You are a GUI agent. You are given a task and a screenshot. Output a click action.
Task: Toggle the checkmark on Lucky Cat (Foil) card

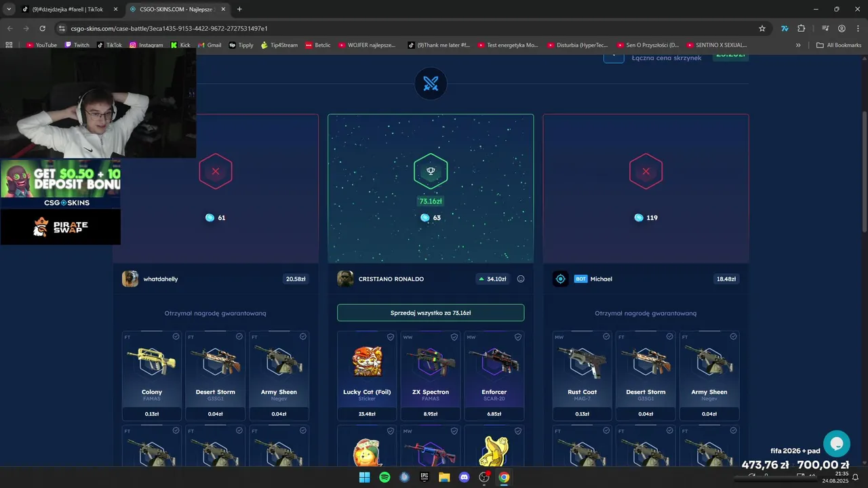[x=391, y=337]
